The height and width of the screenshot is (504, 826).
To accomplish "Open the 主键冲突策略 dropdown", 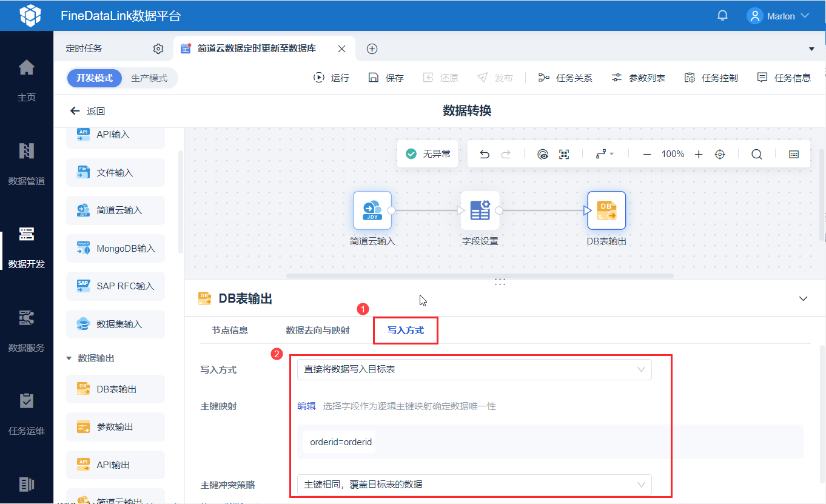I will (x=474, y=485).
